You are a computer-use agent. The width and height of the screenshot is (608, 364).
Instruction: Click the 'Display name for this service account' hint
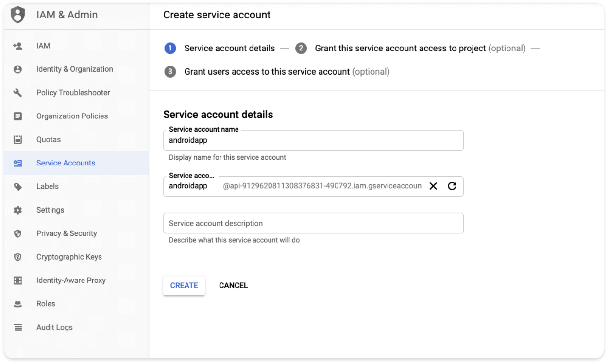coord(227,157)
